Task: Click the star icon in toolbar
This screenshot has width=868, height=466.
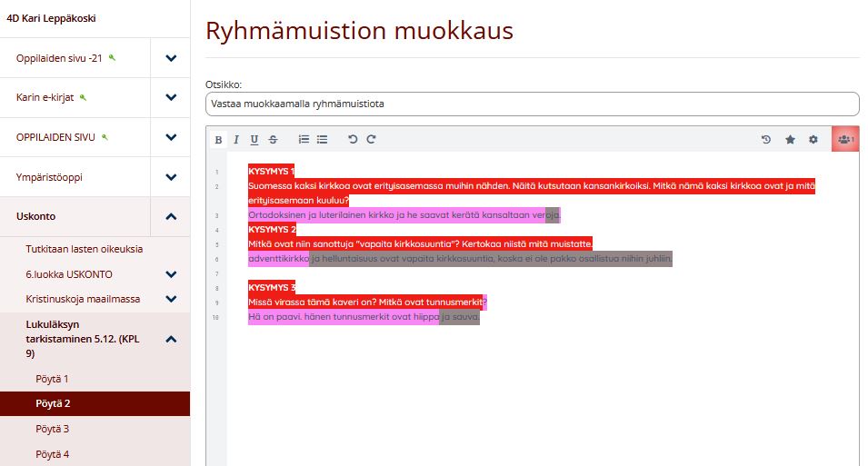Action: (x=790, y=140)
